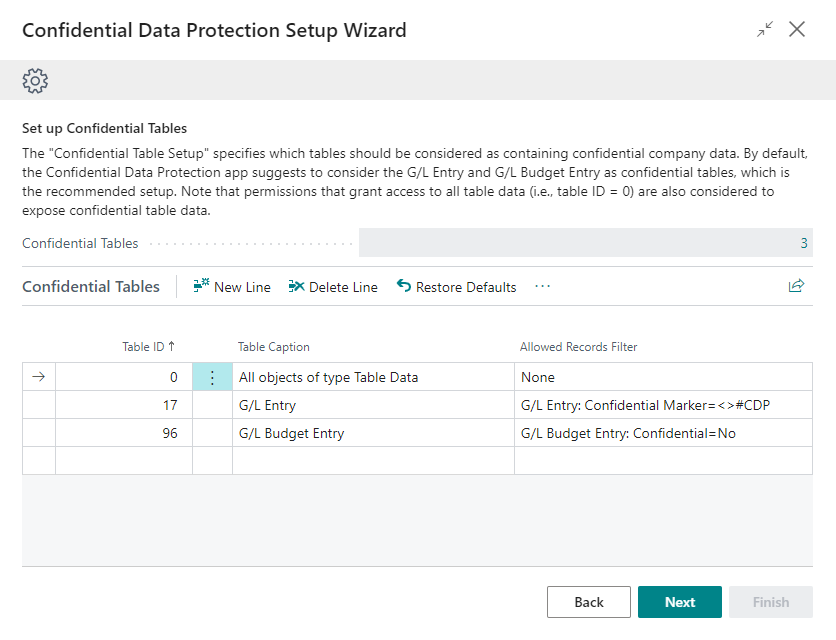Viewport: 836px width, 640px height.
Task: Open row menu with three vertical dots
Action: (212, 377)
